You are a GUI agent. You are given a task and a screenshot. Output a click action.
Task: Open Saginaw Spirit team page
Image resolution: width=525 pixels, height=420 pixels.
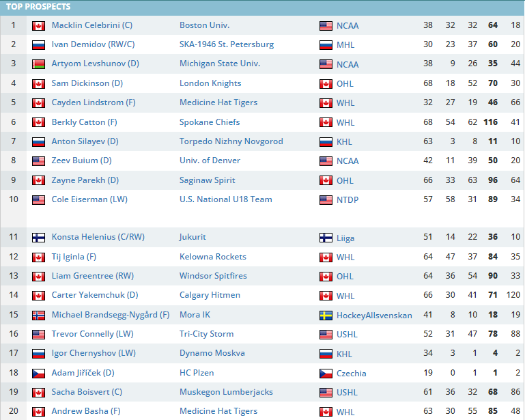click(x=208, y=180)
